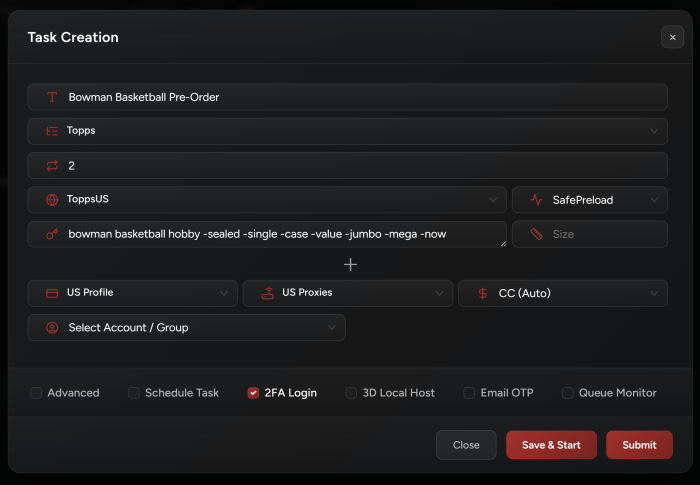The image size is (700, 485).
Task: Click the task name text icon
Action: coord(52,97)
